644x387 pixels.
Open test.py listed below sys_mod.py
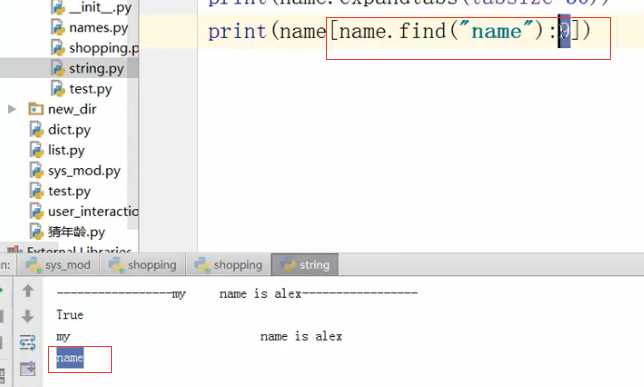[x=60, y=191]
